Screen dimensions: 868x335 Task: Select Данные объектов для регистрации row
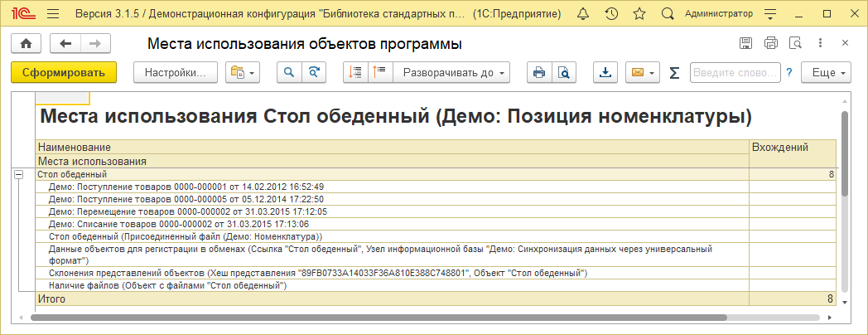pos(436,255)
